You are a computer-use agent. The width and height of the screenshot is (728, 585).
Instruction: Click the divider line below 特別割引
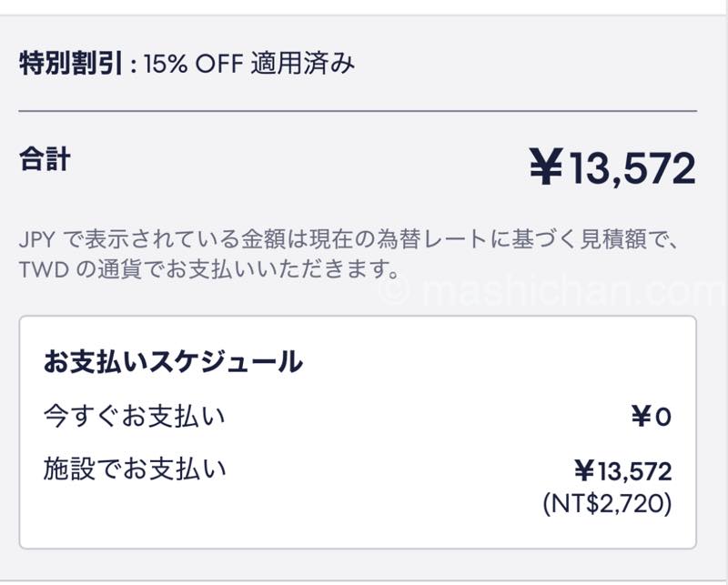click(x=358, y=111)
